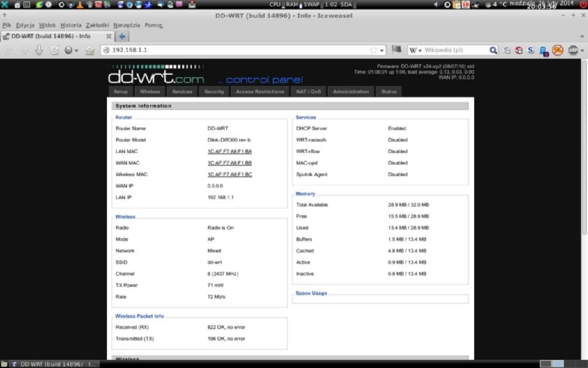Click the volume speaker icon in system tray
This screenshot has height=368, width=588.
(x=436, y=5)
